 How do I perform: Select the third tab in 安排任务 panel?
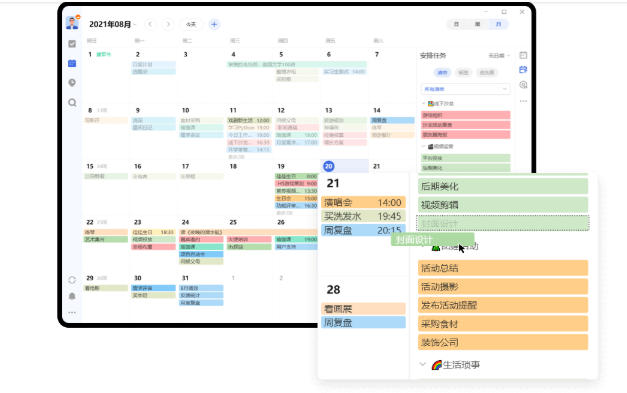click(487, 72)
